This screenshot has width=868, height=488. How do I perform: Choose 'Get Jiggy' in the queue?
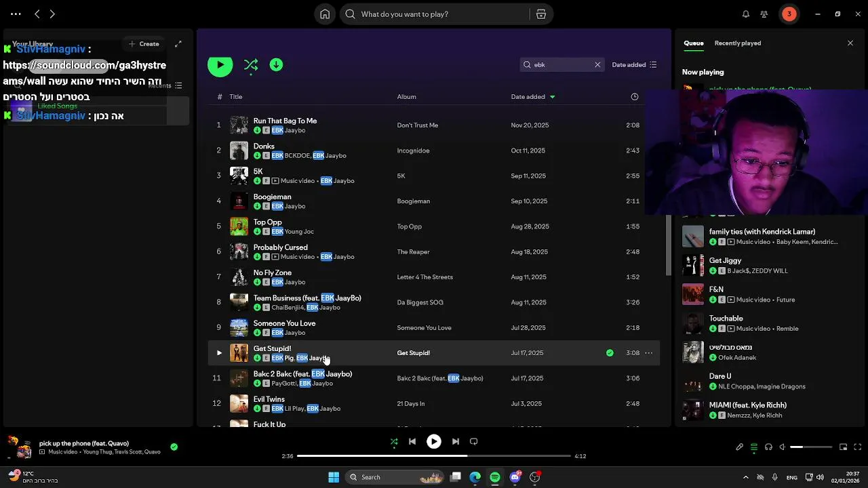726,261
